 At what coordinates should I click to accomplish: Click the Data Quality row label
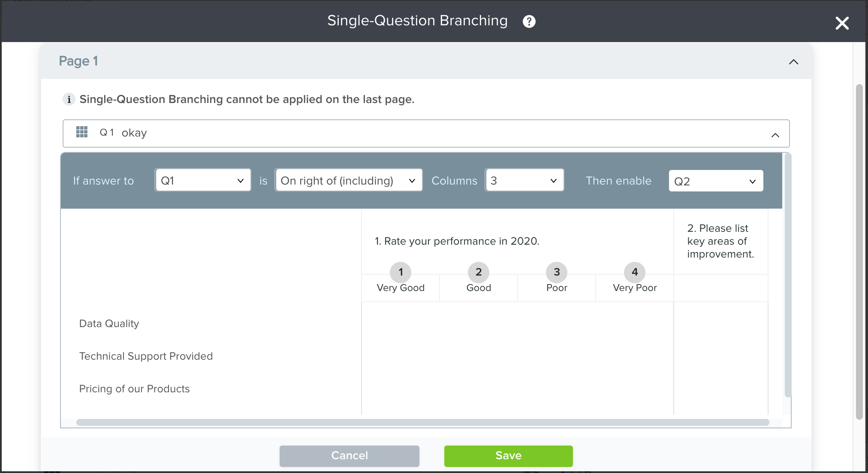pos(109,324)
